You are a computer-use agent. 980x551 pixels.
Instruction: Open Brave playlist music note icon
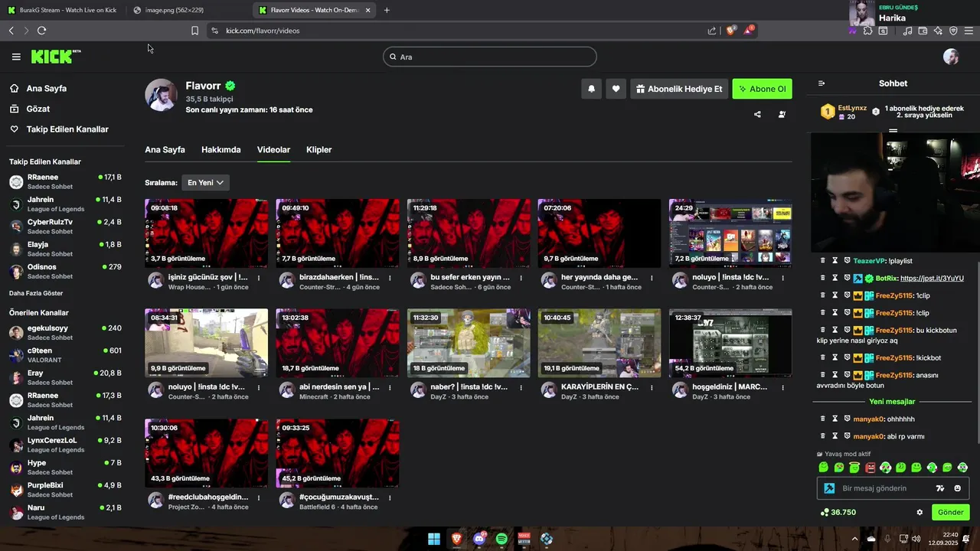(x=907, y=31)
